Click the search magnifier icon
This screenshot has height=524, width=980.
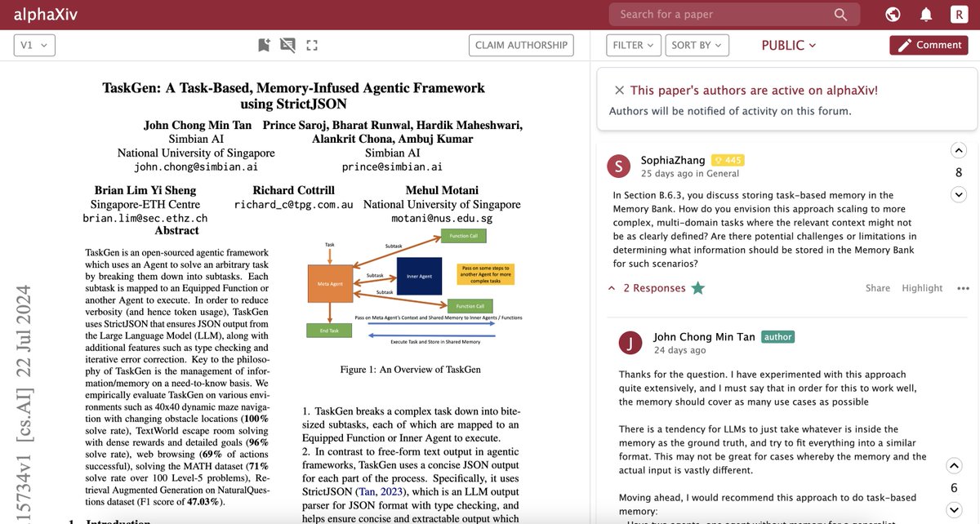point(841,14)
